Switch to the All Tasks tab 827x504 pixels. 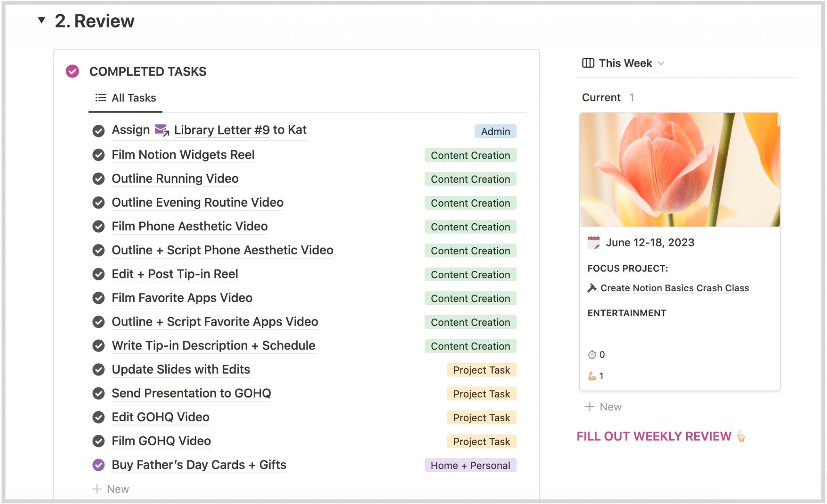[x=126, y=98]
